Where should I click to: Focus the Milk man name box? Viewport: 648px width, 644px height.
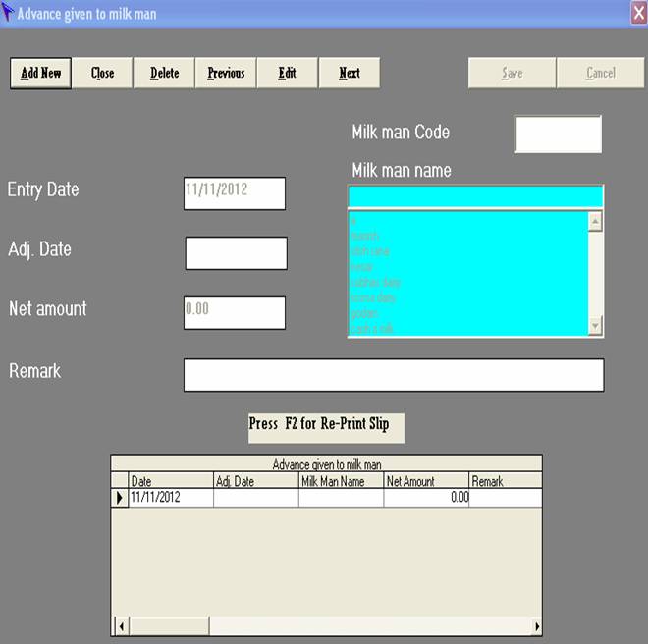[475, 195]
